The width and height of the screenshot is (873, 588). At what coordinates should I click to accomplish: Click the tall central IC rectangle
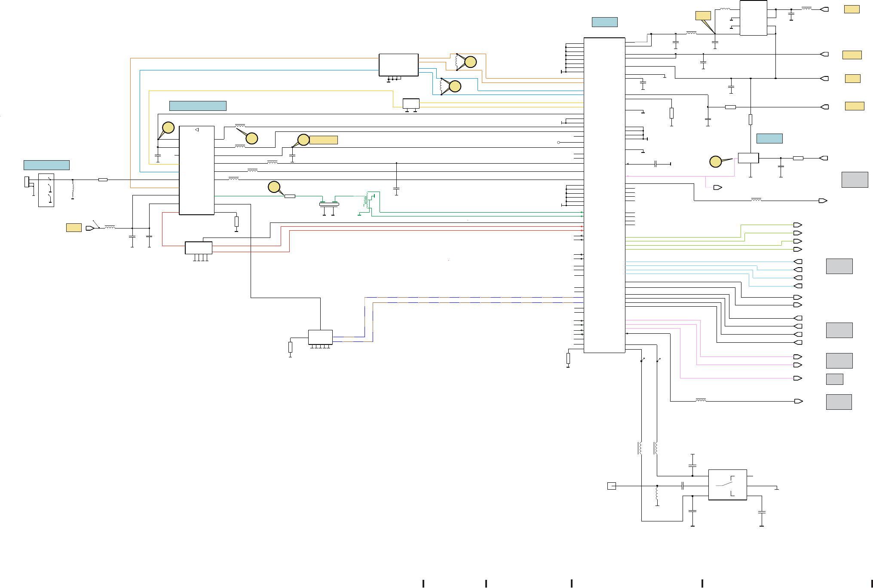[604, 195]
